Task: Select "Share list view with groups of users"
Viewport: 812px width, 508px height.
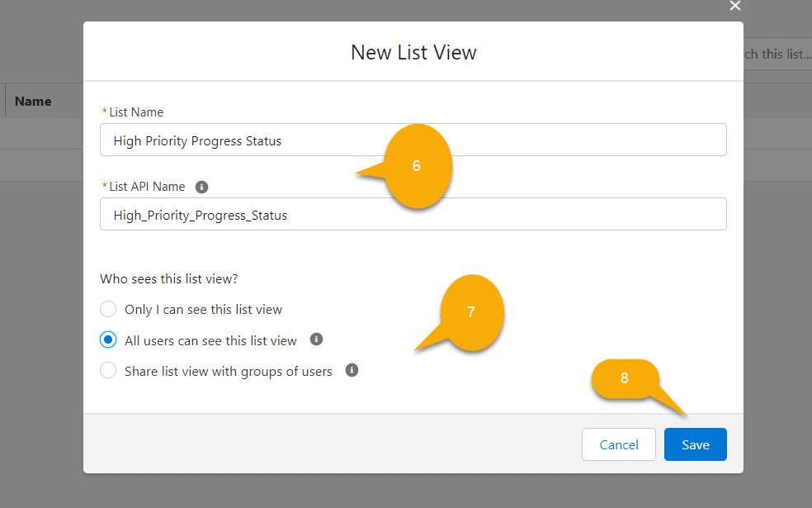Action: click(107, 370)
